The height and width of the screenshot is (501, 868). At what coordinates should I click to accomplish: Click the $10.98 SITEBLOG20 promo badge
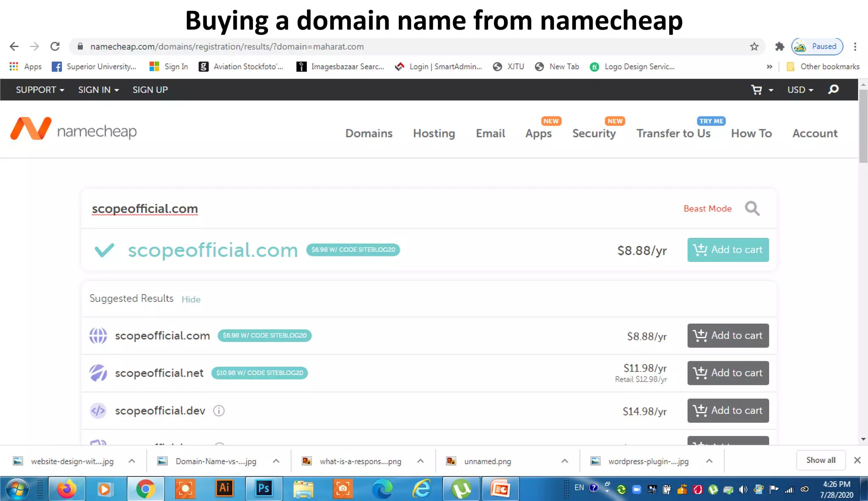pyautogui.click(x=259, y=373)
